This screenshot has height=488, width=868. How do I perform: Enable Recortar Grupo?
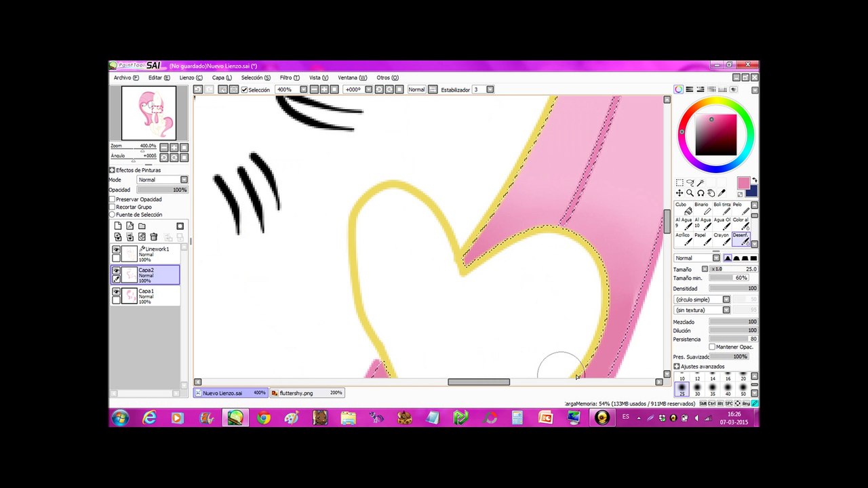pyautogui.click(x=113, y=207)
